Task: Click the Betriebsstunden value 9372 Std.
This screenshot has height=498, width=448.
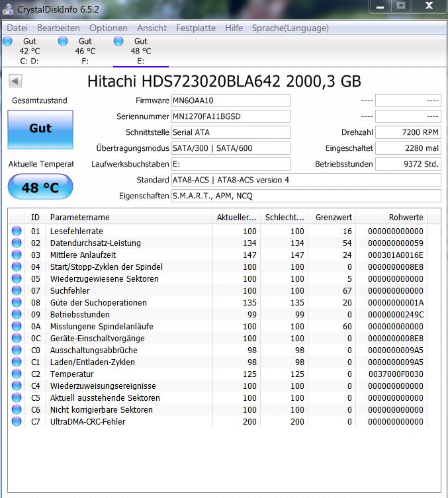Action: coord(408,164)
